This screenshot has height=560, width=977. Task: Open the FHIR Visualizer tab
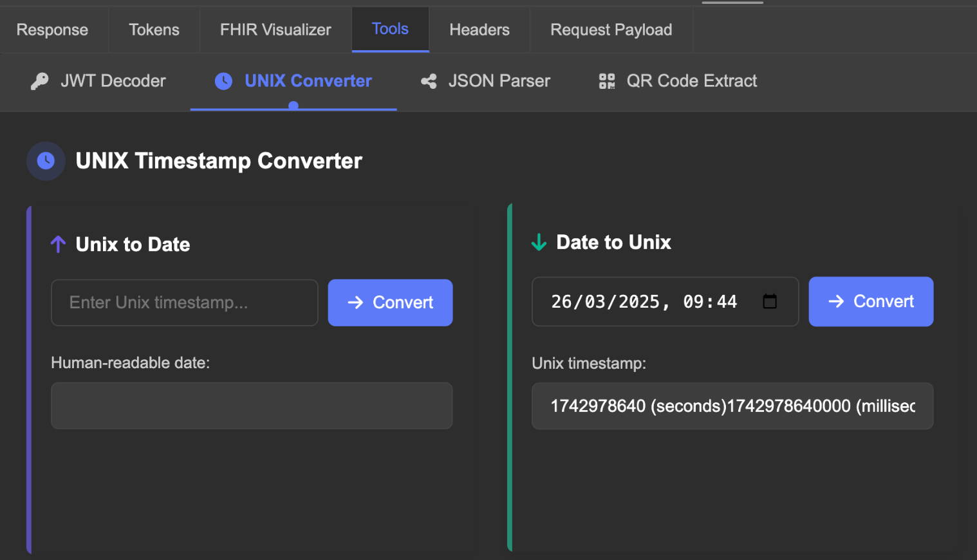point(275,29)
